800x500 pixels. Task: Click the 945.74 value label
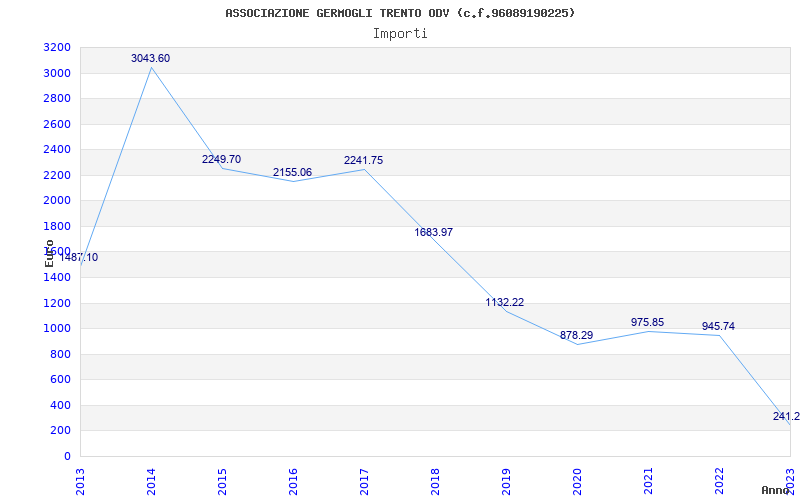pos(718,326)
